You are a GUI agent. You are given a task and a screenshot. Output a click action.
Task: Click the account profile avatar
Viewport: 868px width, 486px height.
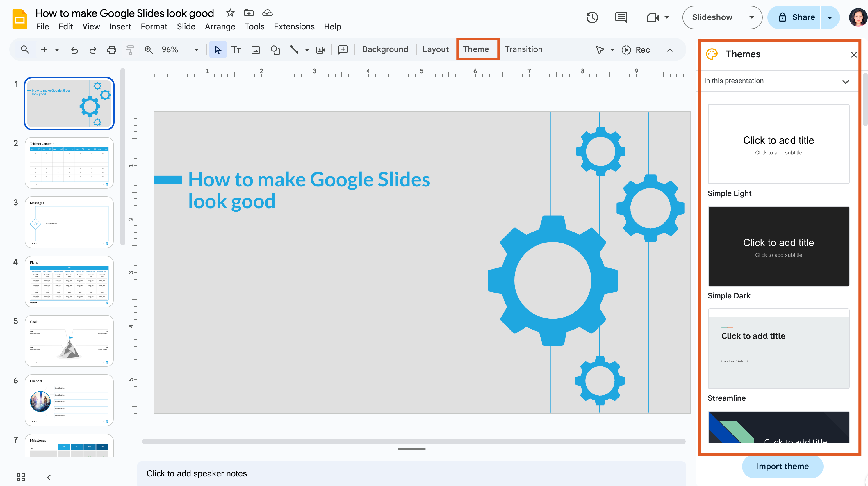coord(858,17)
